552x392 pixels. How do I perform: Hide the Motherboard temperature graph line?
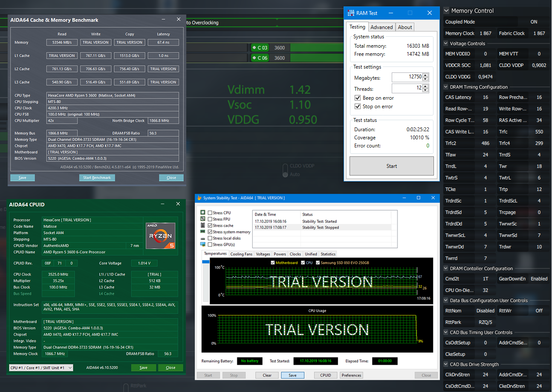coord(273,263)
